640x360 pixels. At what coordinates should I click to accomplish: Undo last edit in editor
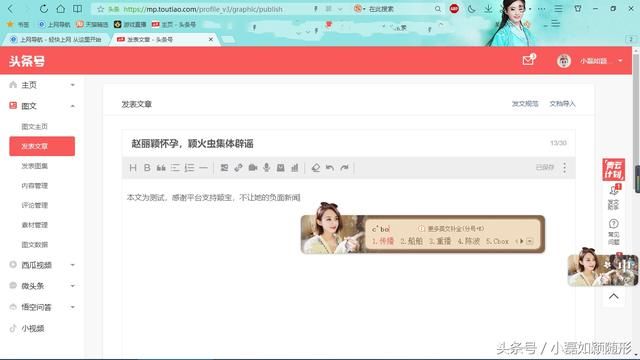[330, 168]
